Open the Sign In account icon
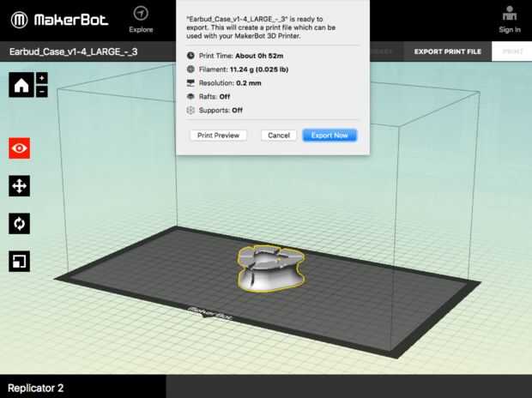Image resolution: width=532 pixels, height=398 pixels. point(510,20)
